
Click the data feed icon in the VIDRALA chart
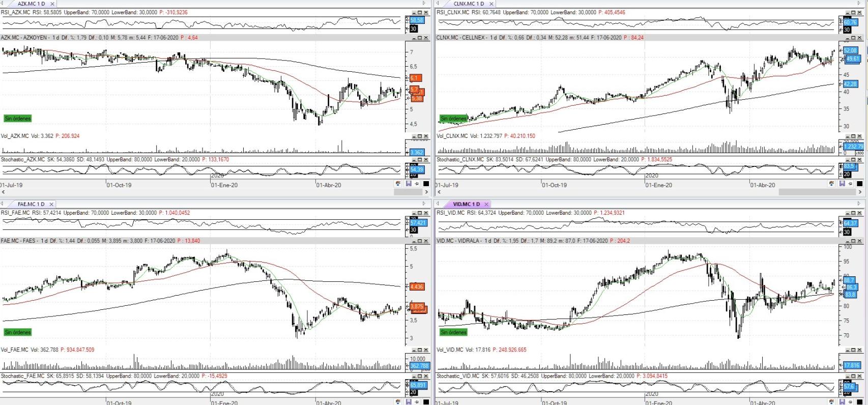click(831, 401)
